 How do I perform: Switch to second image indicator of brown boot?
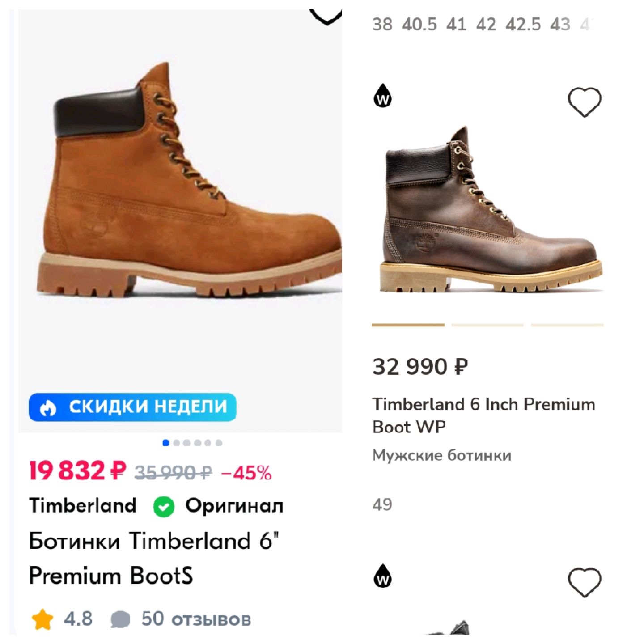(x=487, y=325)
